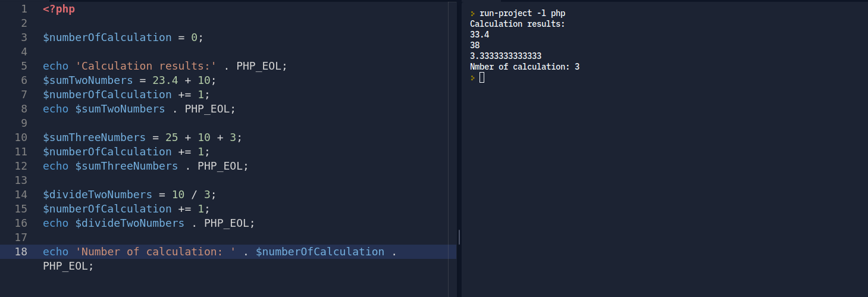
Task: Click $sumThreeNumbers variable on line 10
Action: click(x=94, y=137)
